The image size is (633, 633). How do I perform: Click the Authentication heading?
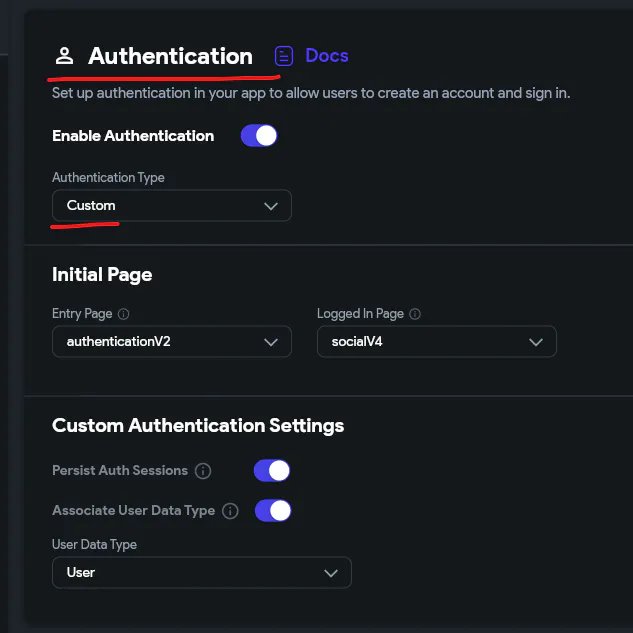coord(170,56)
